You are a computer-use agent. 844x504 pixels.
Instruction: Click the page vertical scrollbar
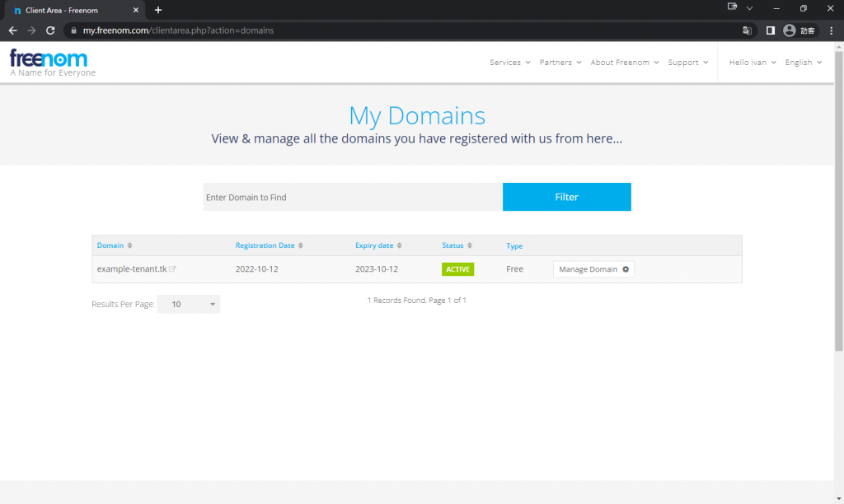pos(838,202)
